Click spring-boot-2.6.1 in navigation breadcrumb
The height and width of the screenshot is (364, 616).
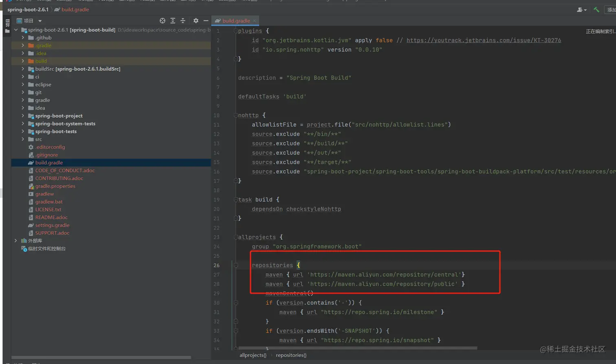tap(28, 9)
